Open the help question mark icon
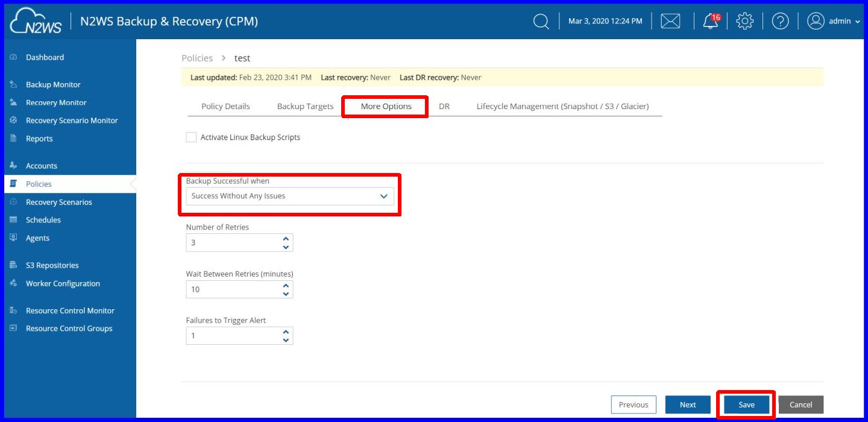The height and width of the screenshot is (422, 868). tap(781, 21)
